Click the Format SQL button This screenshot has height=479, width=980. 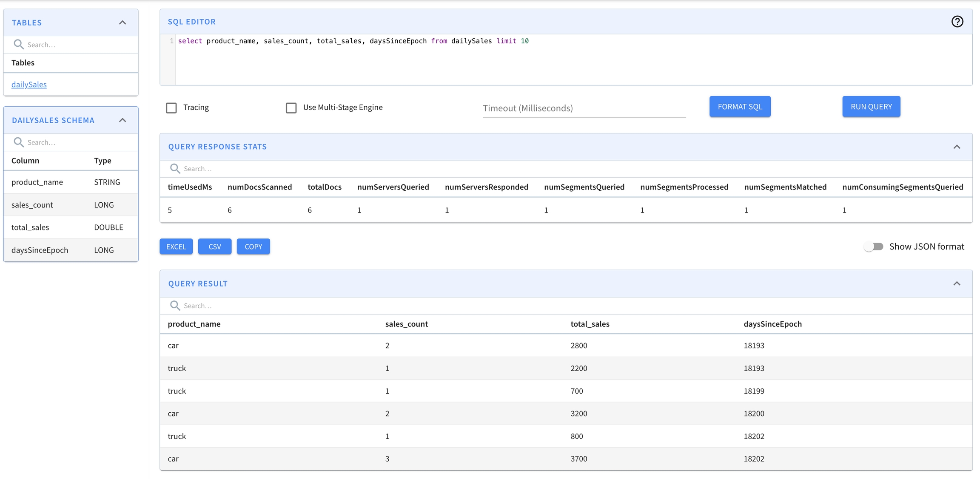(740, 107)
